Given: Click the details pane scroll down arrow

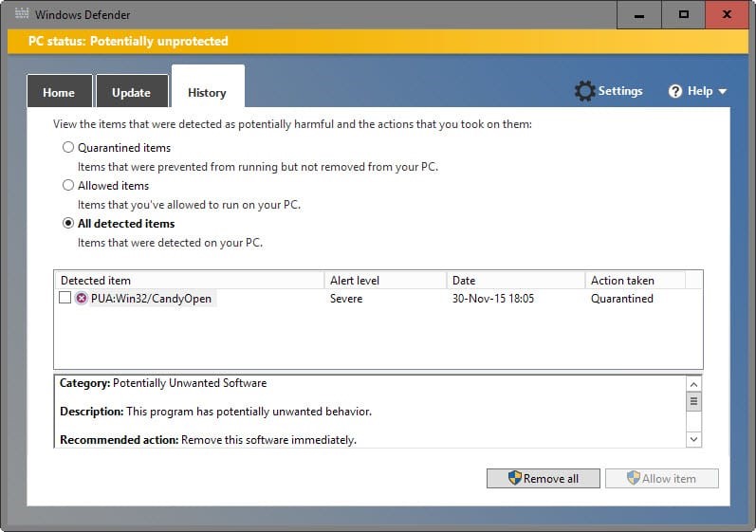Looking at the screenshot, I should (x=693, y=439).
